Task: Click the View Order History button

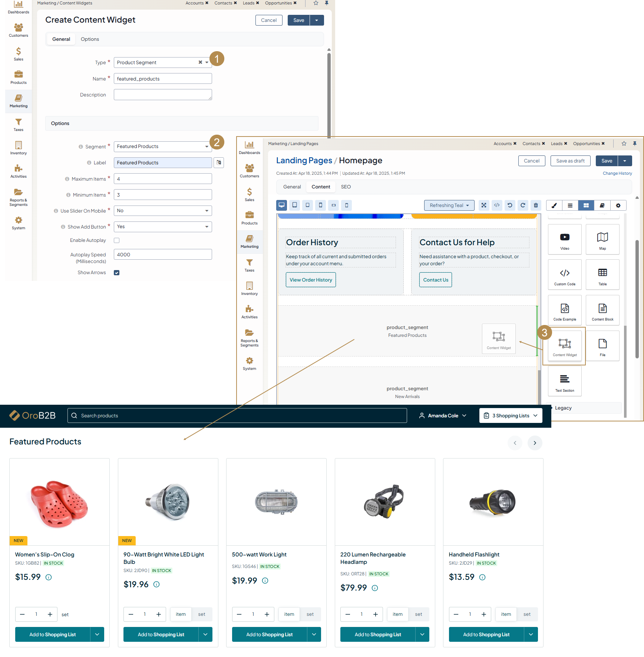Action: coord(311,280)
